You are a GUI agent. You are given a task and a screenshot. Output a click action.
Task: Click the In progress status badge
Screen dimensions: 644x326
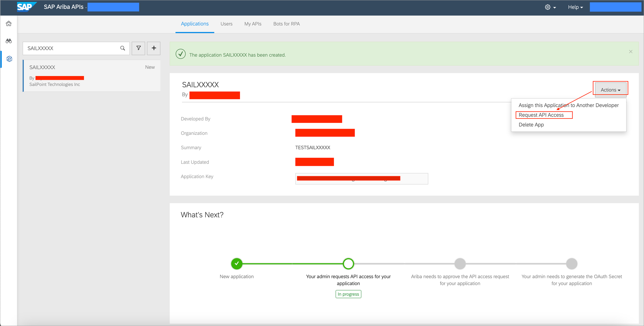click(348, 294)
